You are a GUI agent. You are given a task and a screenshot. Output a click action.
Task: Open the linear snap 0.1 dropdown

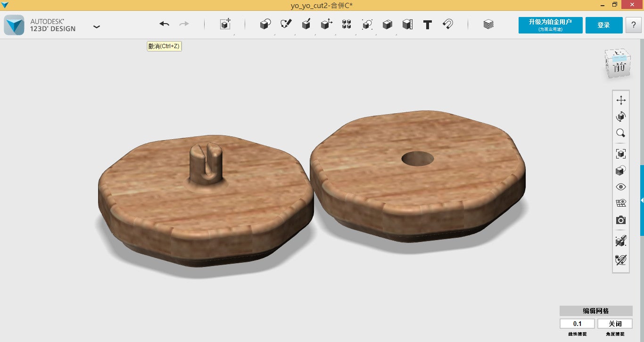click(577, 324)
